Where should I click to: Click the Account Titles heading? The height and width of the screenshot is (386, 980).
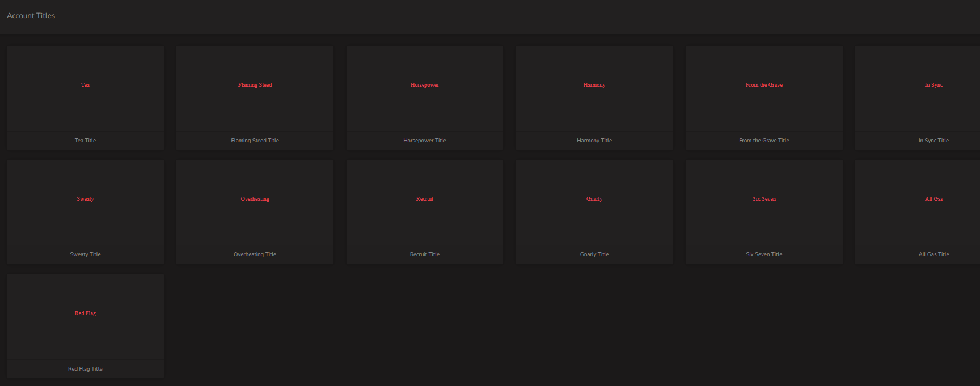tap(31, 16)
